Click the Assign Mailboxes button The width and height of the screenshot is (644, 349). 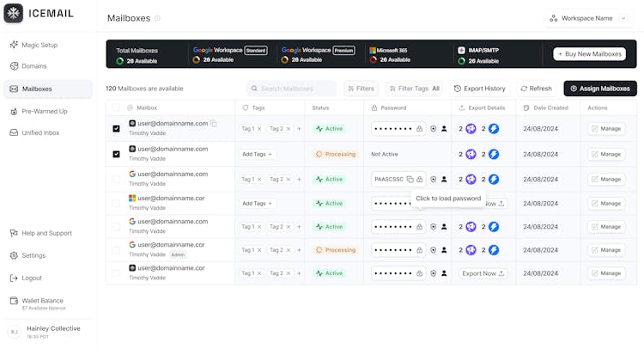[x=600, y=89]
